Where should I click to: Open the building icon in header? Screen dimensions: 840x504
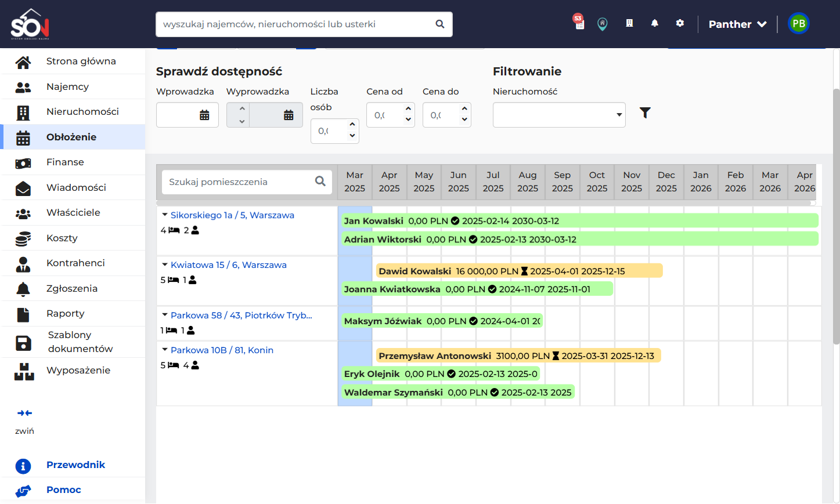tap(629, 23)
